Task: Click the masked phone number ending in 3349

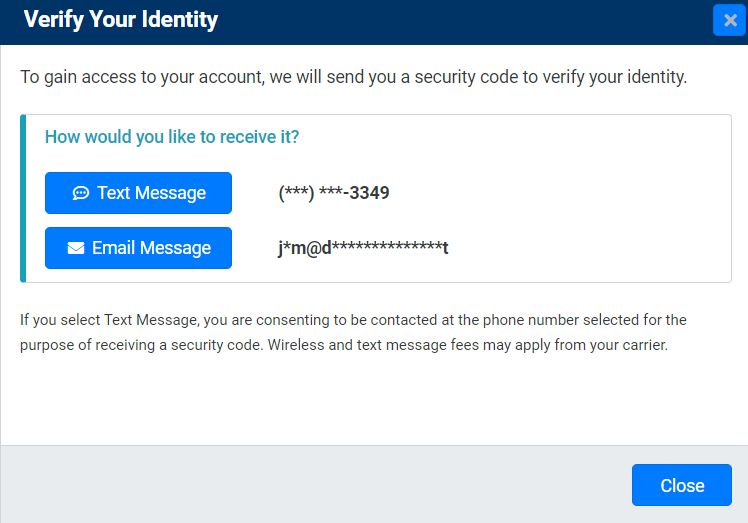Action: coord(333,193)
